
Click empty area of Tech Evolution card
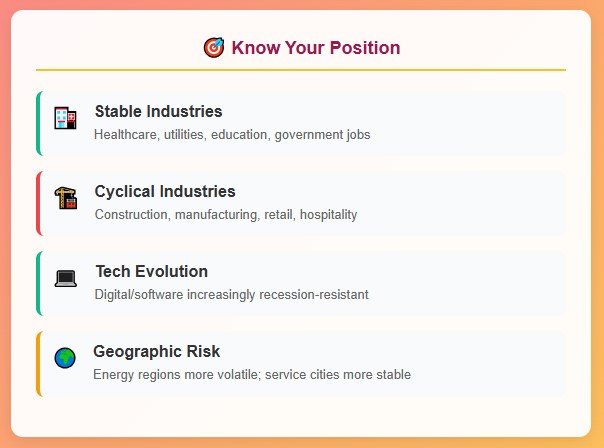(x=462, y=283)
